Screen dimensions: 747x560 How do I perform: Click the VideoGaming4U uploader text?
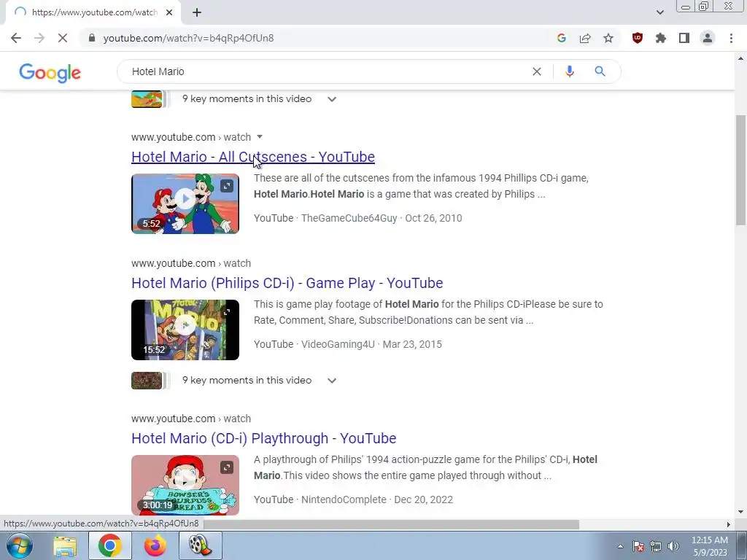(x=338, y=344)
